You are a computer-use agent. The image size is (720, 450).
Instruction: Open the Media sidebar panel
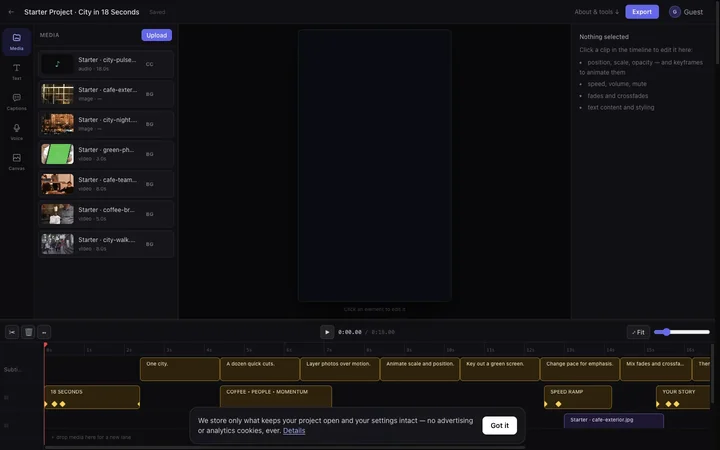[17, 41]
